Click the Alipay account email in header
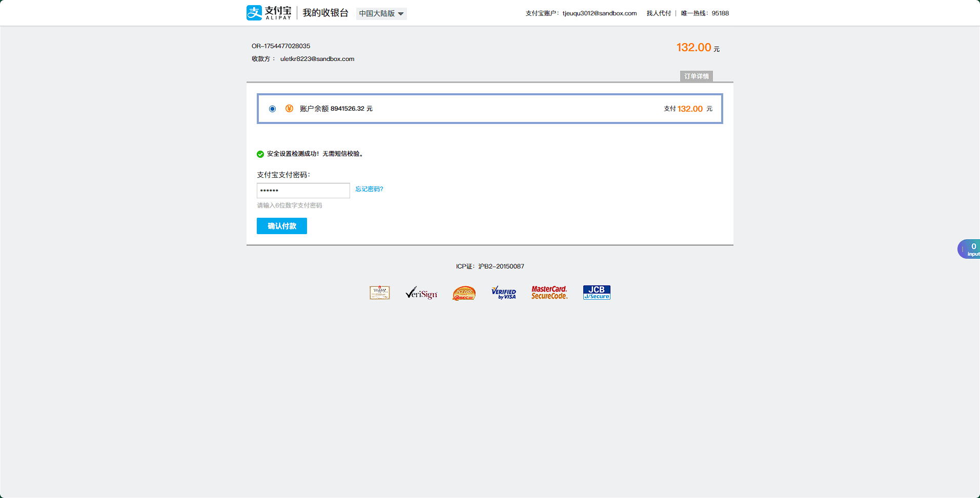The height and width of the screenshot is (498, 980). tap(599, 13)
